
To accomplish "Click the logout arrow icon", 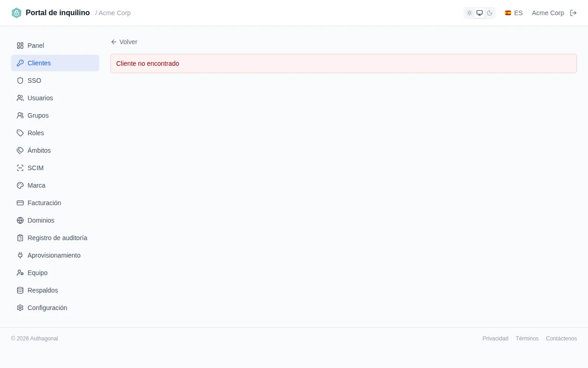I will (x=573, y=13).
